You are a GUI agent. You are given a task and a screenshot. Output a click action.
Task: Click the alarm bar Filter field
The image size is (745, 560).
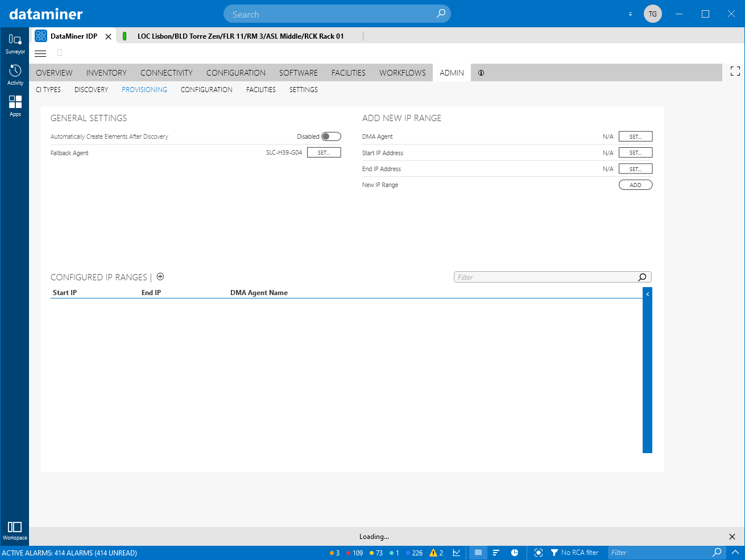click(x=667, y=553)
